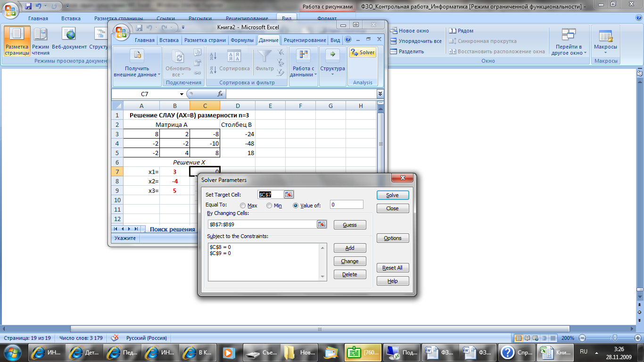Click the Solver button in Analysis group
Viewport: 644px width, 362px height.
coord(363,53)
